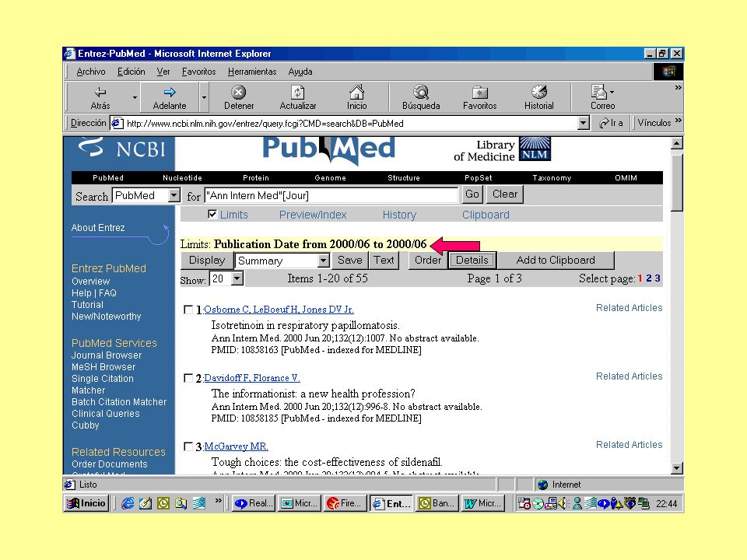Click the Adelante forward arrow button

pos(169,98)
